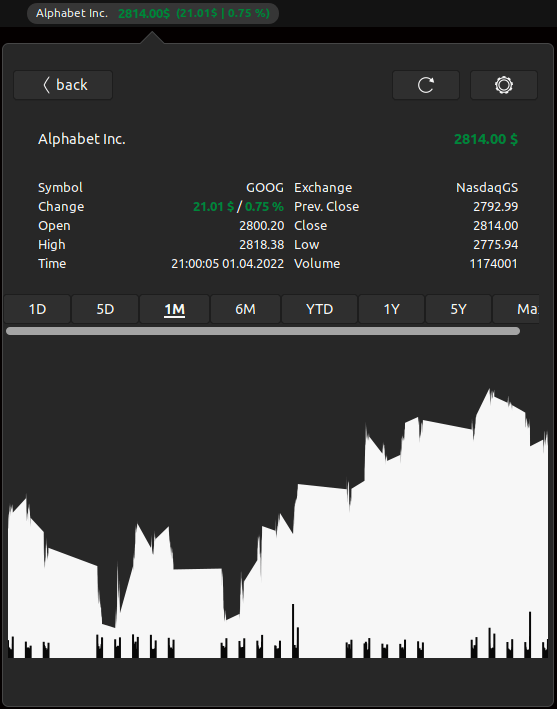Click the GOOG symbol value

tap(265, 188)
